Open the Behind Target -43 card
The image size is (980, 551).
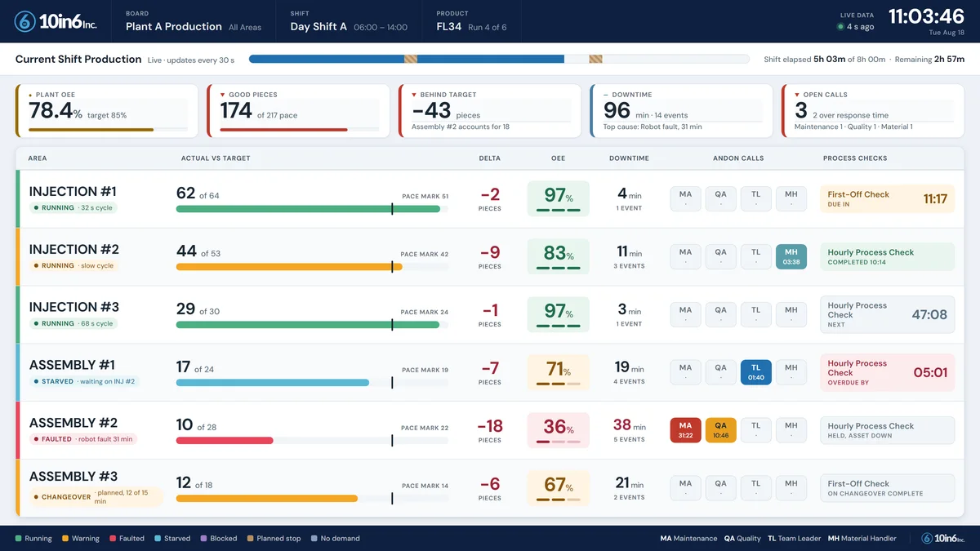point(489,110)
